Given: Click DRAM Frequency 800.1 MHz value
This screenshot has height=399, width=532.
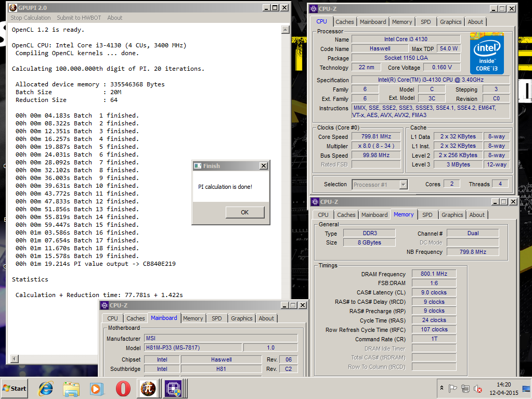Looking at the screenshot, I should click(x=434, y=274).
